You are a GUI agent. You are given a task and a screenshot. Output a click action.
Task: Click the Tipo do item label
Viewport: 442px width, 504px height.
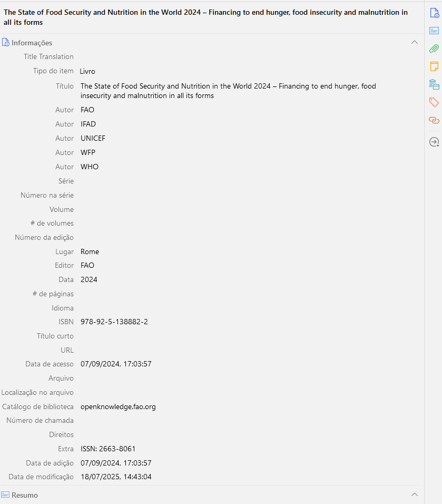tap(53, 71)
